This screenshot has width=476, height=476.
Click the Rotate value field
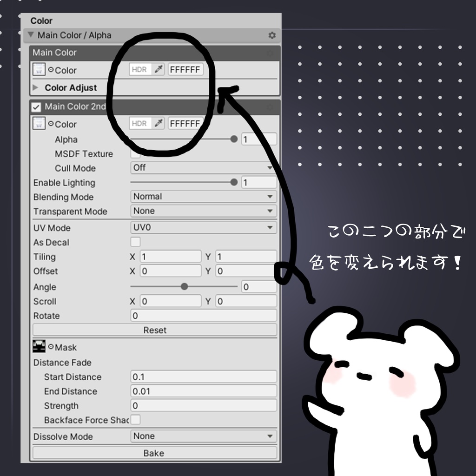(204, 316)
